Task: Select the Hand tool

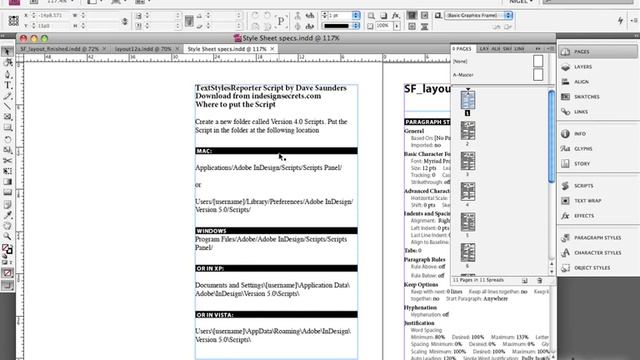Action: point(7,226)
